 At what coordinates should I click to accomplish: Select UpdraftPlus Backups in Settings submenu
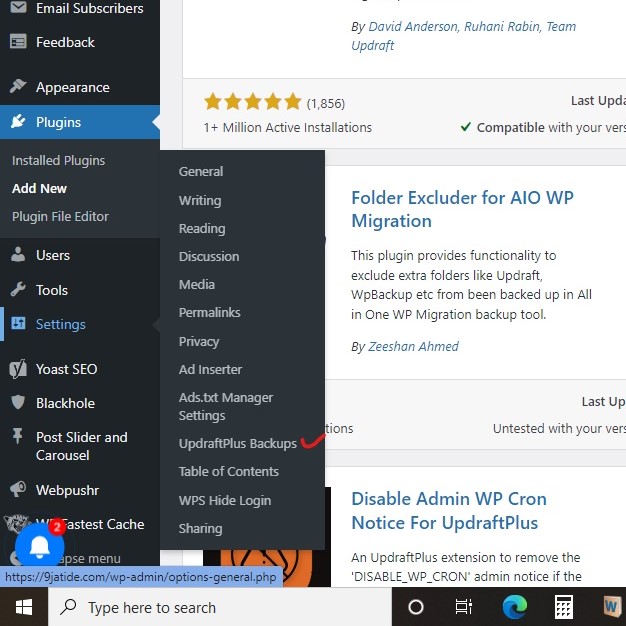237,443
